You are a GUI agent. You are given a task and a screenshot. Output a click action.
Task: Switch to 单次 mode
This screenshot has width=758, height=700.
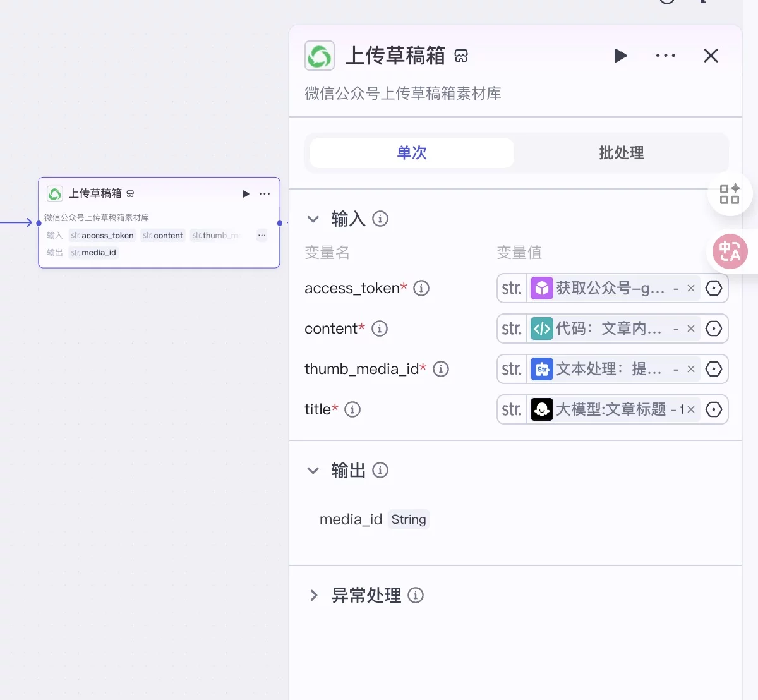(412, 153)
